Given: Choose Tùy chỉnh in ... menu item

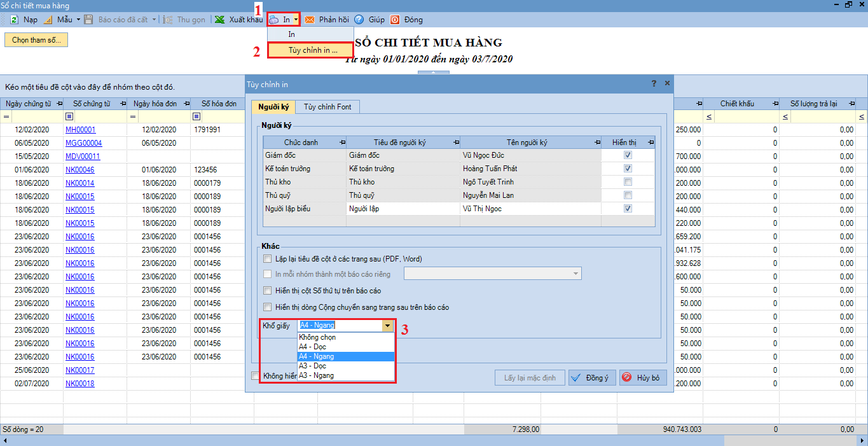Looking at the screenshot, I should point(311,50).
